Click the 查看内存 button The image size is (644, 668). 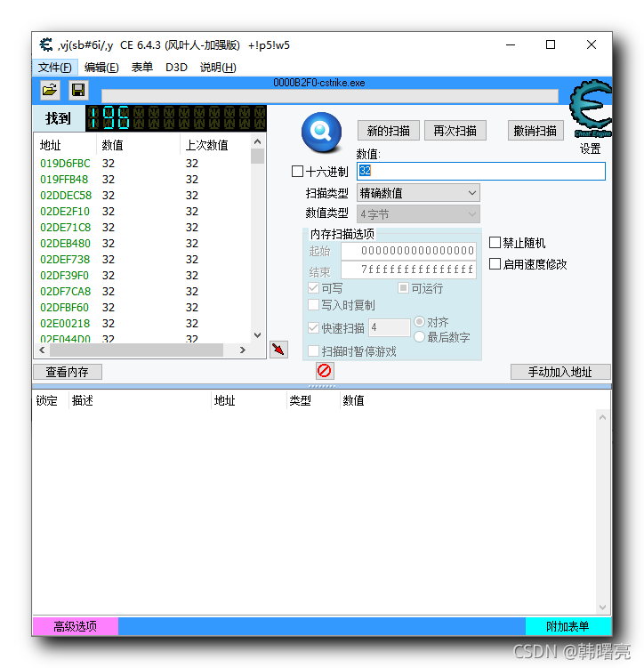click(68, 372)
